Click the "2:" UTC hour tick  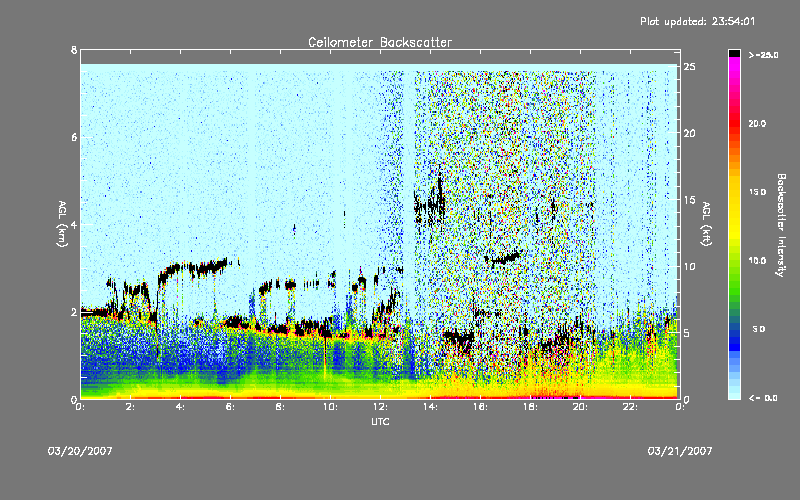pos(131,407)
